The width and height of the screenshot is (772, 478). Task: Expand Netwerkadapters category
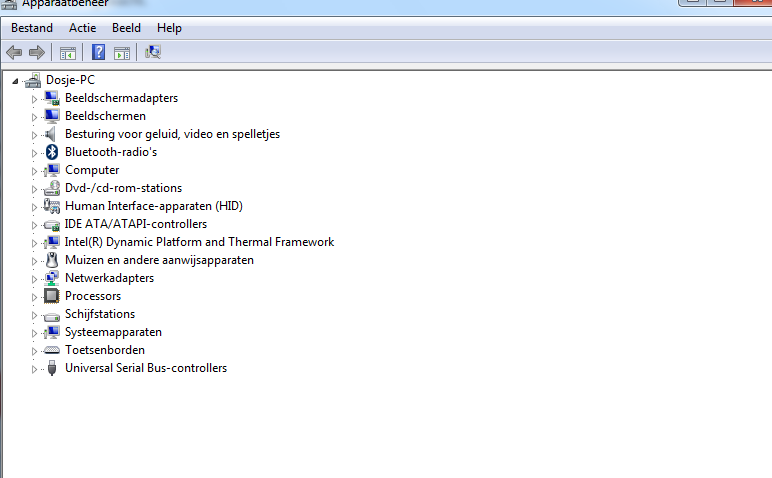coord(34,279)
